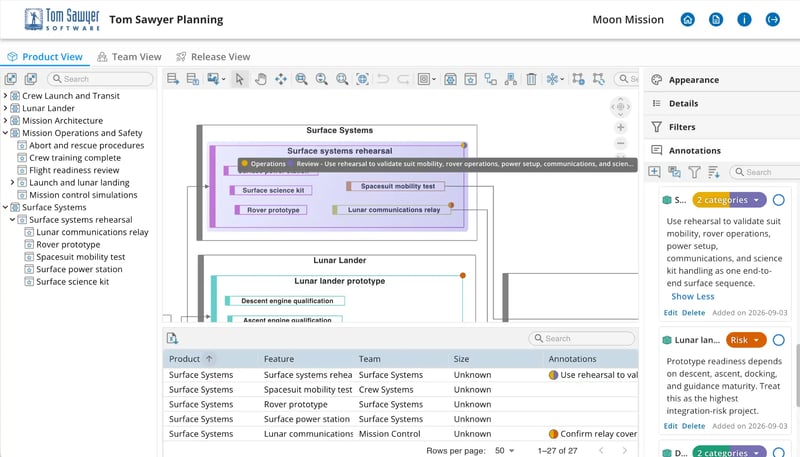
Task: Click the orange marker on Lunar communications relay node
Action: (451, 206)
